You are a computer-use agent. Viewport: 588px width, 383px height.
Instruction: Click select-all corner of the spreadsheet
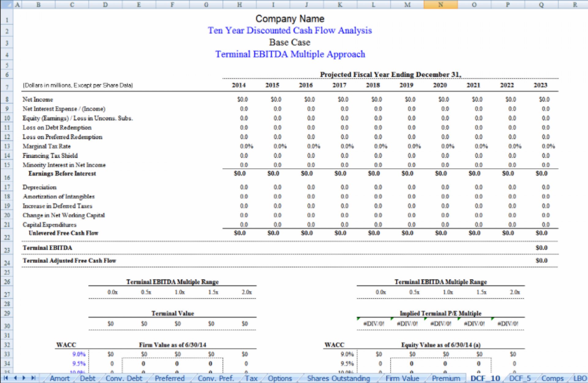tap(6, 4)
